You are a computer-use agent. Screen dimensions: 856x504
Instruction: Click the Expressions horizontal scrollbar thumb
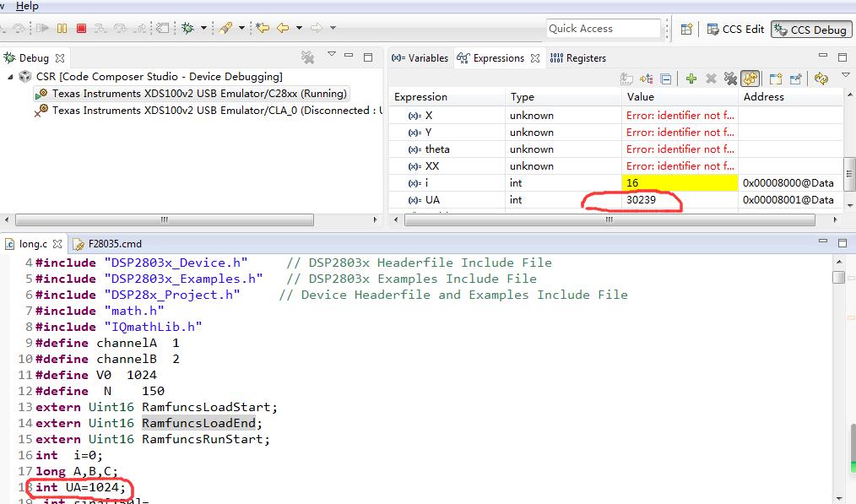609,219
